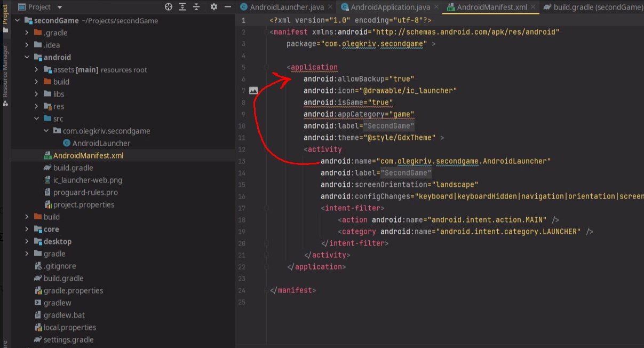Click the Collapse All icon in Project panel

pyautogui.click(x=196, y=7)
